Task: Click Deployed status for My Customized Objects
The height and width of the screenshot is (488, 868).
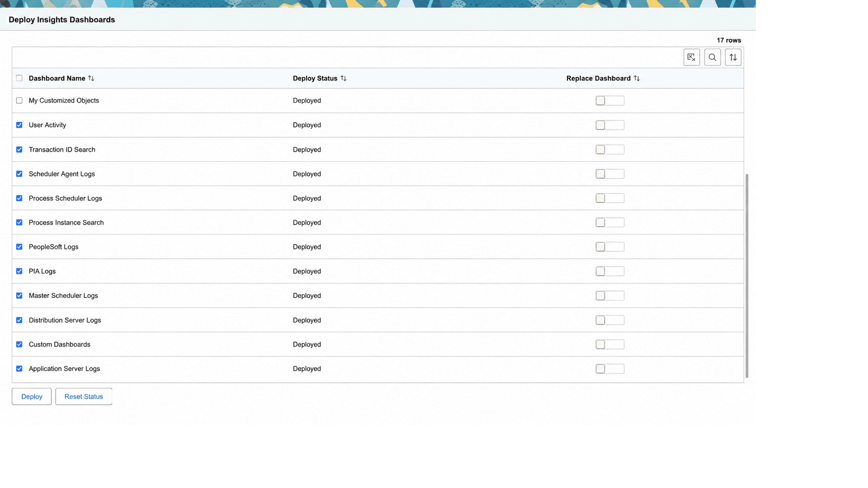Action: pos(307,100)
